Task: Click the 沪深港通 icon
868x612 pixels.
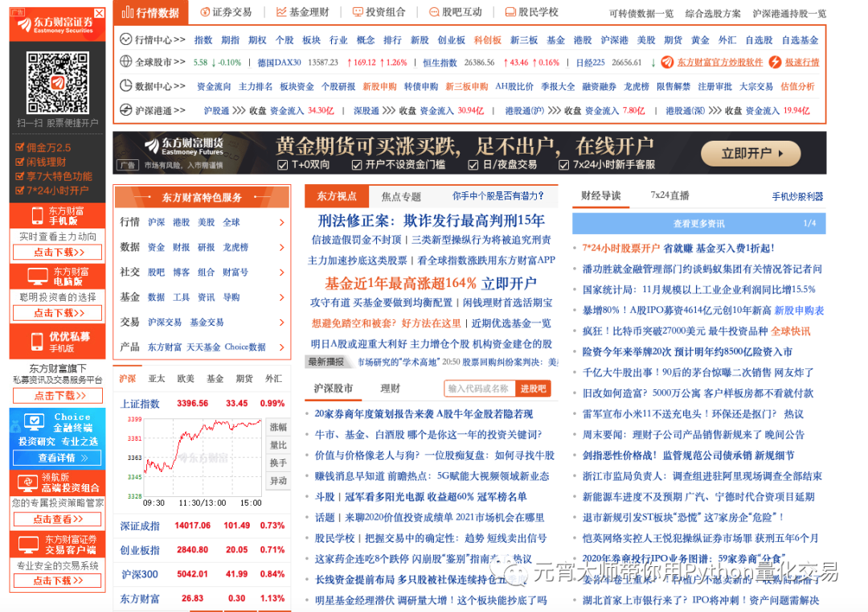Action: point(125,109)
